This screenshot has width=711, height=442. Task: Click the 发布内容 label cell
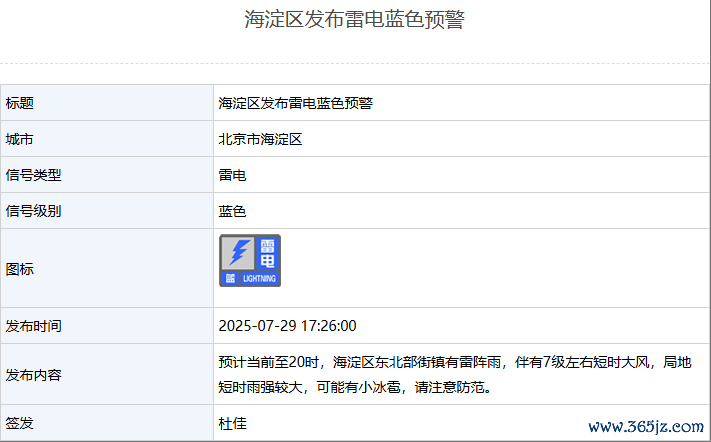click(x=107, y=374)
